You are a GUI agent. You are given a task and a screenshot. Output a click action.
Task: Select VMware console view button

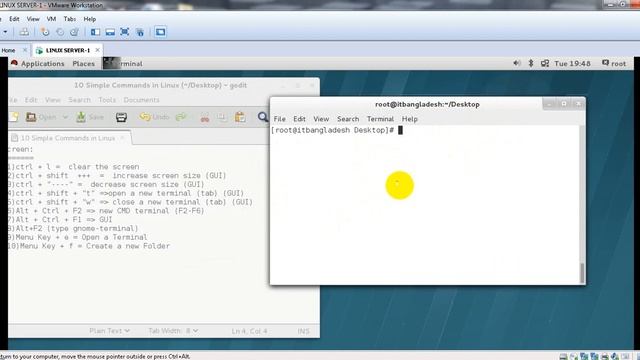pyautogui.click(x=160, y=32)
